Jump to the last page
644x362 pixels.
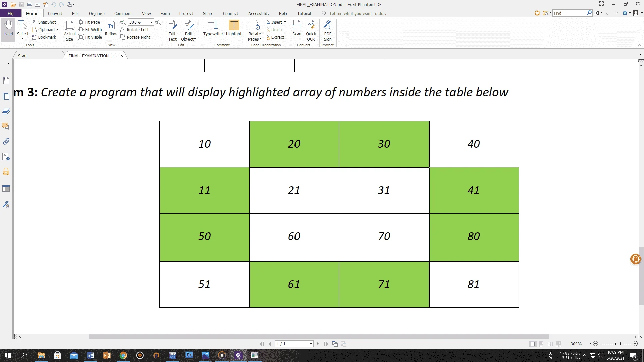point(326,344)
